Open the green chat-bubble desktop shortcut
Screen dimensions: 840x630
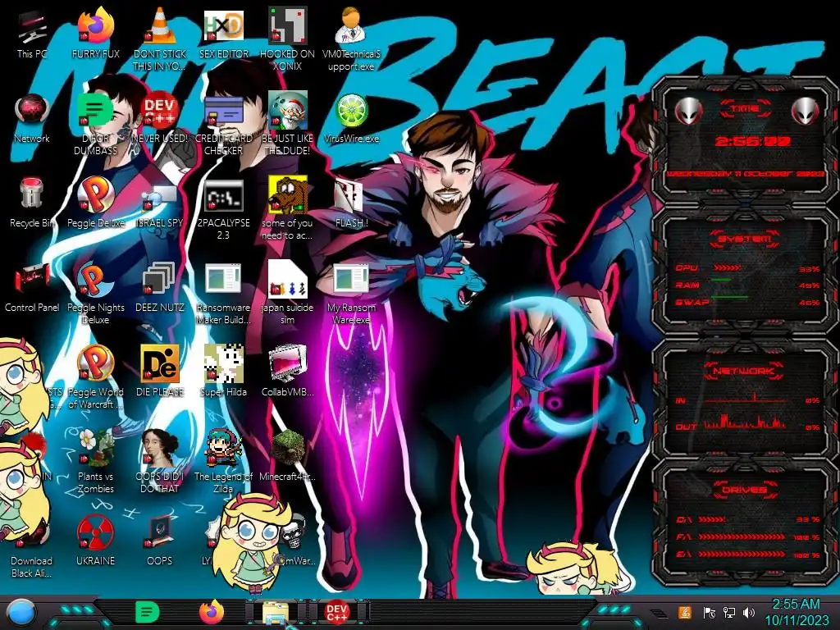96,112
